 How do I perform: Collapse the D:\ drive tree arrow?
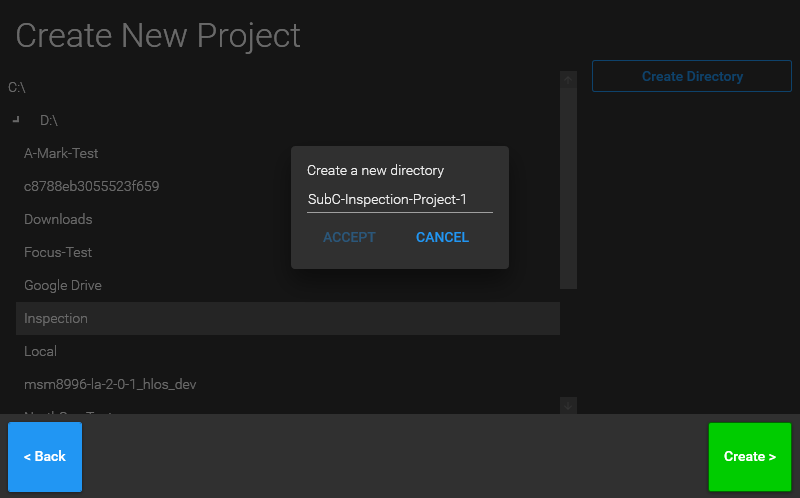(16, 120)
